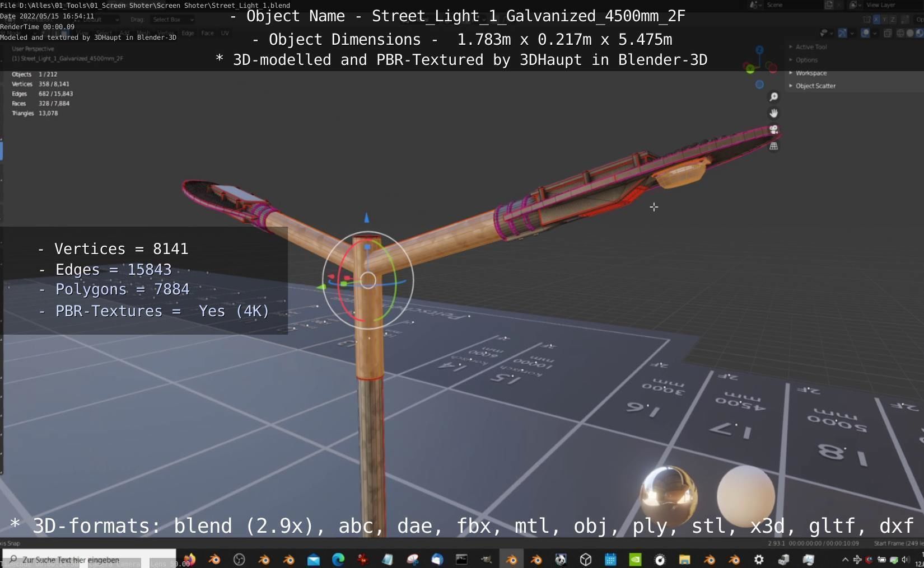This screenshot has width=924, height=568.
Task: Click the blue Z axis on navigation gizmo
Action: tap(759, 50)
